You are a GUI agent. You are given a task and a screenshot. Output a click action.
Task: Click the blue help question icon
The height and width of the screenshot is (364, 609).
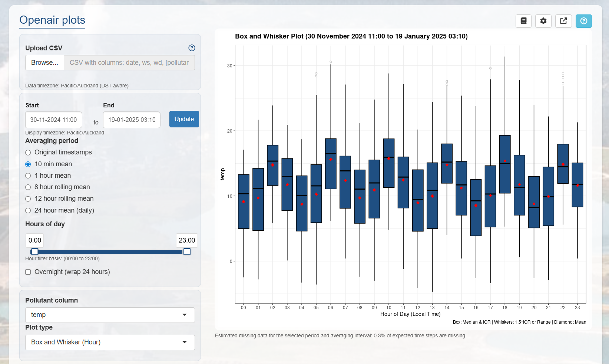(584, 21)
